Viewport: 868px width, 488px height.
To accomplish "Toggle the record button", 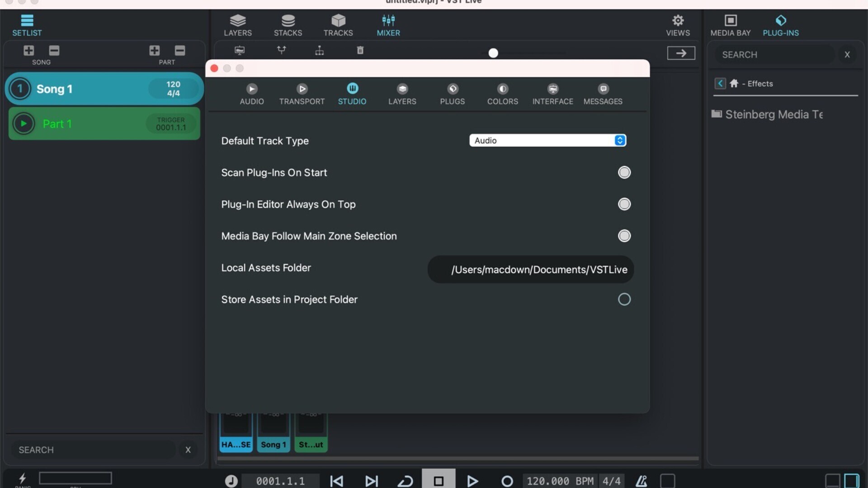I will [x=507, y=481].
